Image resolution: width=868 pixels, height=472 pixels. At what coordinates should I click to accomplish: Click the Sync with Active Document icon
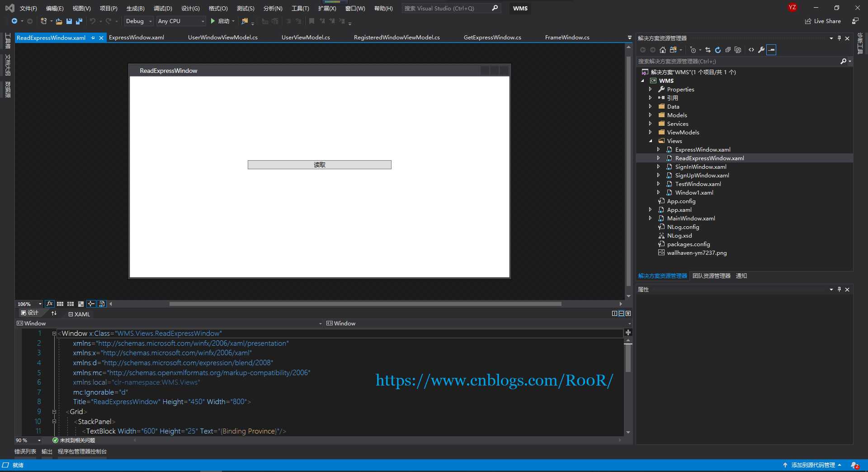click(x=708, y=50)
